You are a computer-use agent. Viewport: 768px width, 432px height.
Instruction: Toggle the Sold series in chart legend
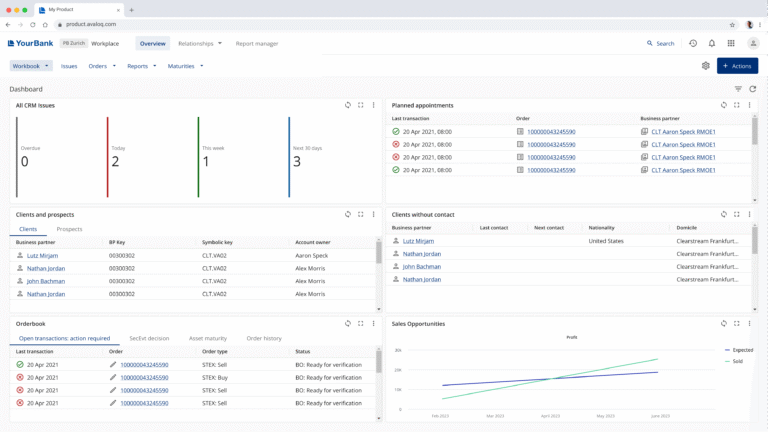coord(735,361)
